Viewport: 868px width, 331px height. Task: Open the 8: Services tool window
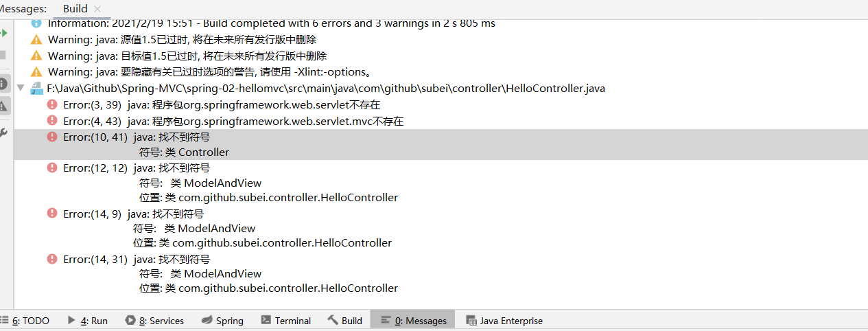coord(154,321)
